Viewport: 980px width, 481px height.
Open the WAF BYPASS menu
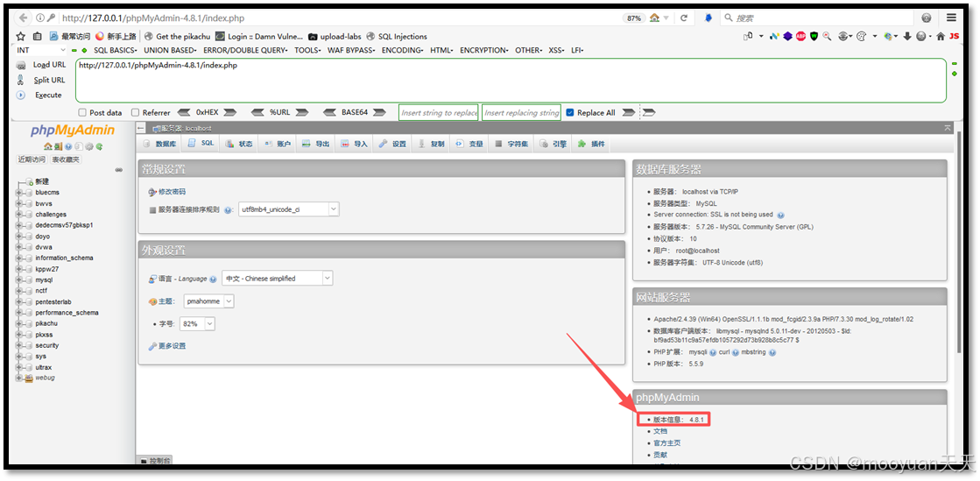pos(351,50)
